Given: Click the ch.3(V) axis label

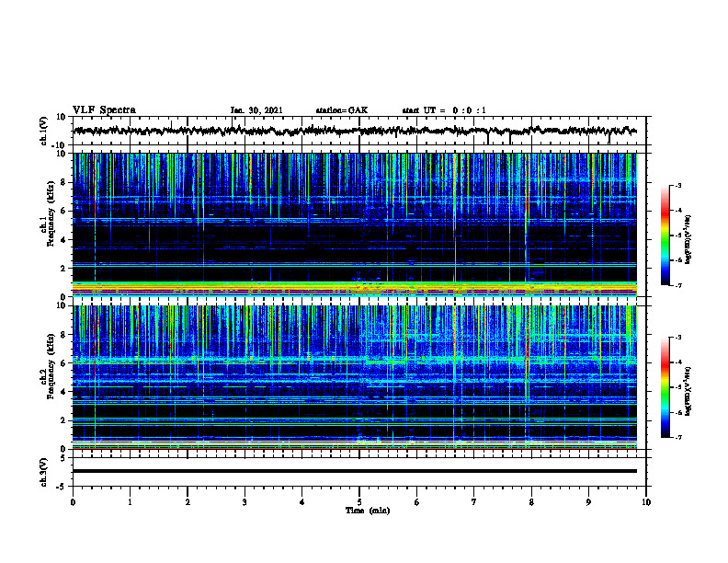Looking at the screenshot, I should pos(43,472).
